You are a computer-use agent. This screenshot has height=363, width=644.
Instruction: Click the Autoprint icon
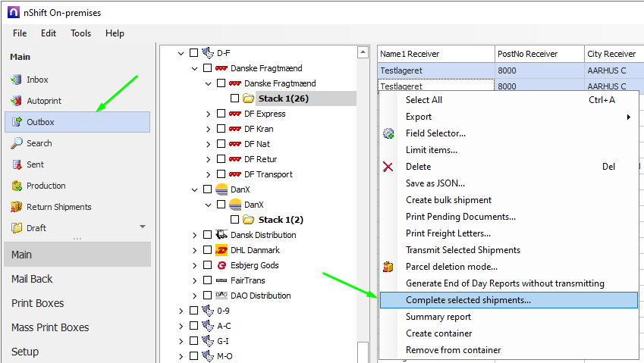[17, 101]
